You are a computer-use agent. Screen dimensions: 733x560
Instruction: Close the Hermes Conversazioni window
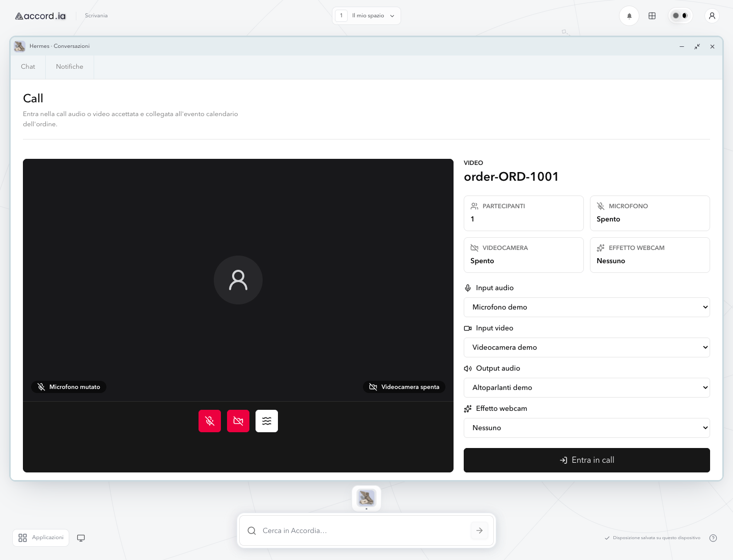coord(712,46)
